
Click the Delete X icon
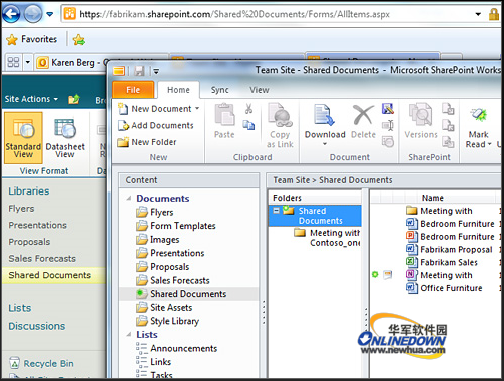coord(363,115)
